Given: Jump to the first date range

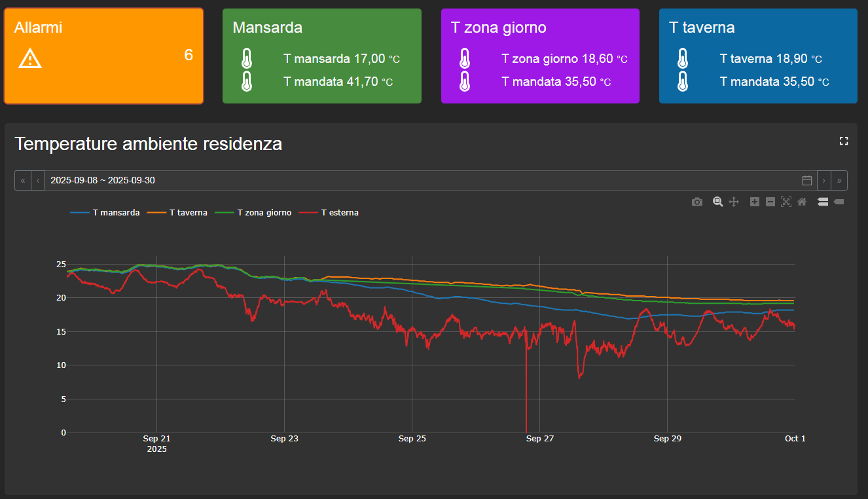Looking at the screenshot, I should pyautogui.click(x=23, y=180).
